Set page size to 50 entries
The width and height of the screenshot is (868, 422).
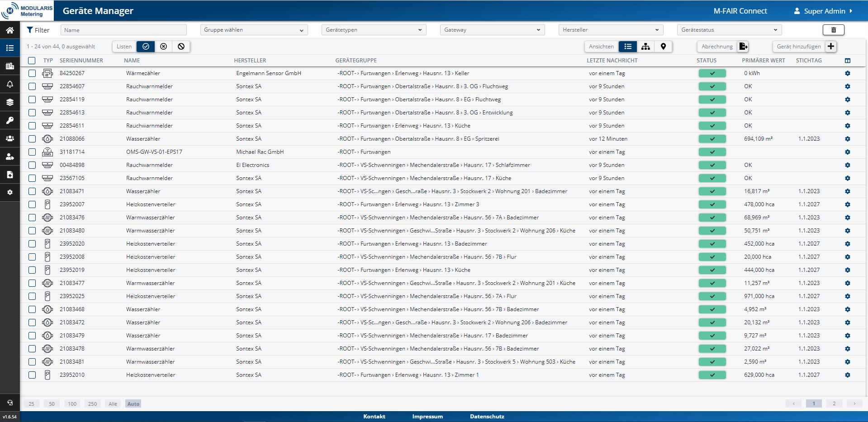[52, 404]
